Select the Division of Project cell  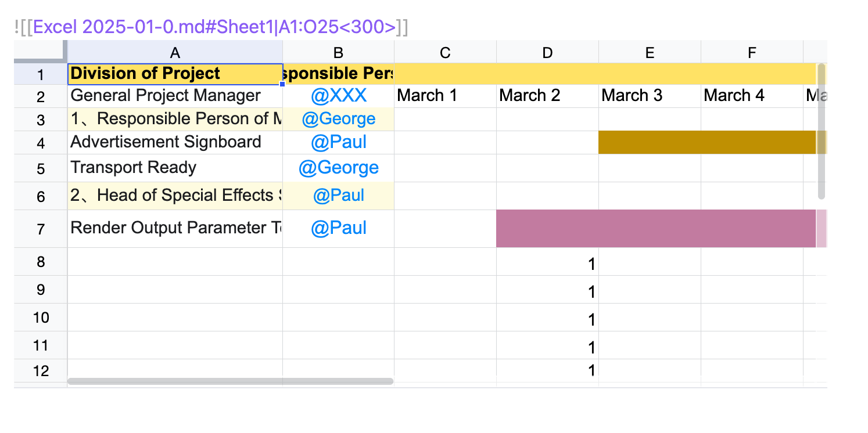pyautogui.click(x=175, y=74)
